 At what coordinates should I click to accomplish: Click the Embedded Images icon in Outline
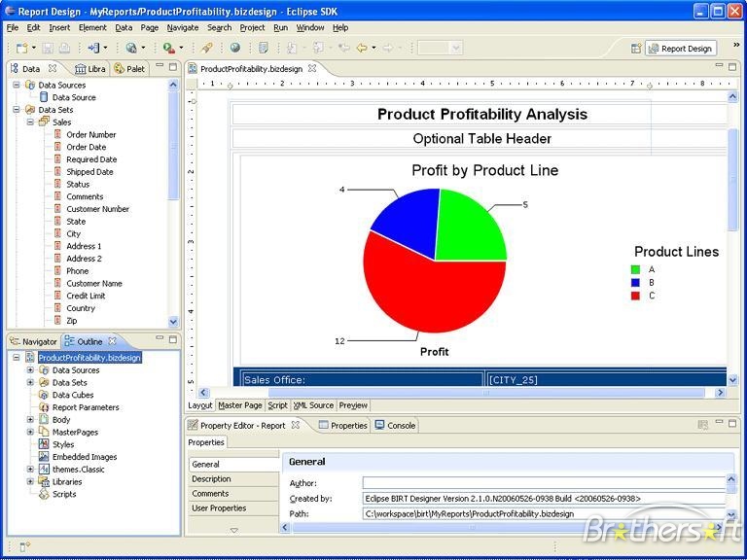[44, 457]
